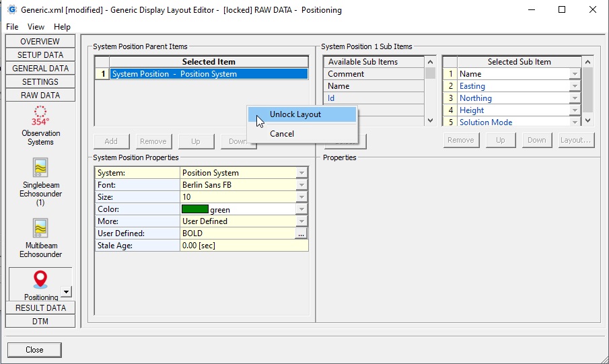609x364 pixels.
Task: Click the application icon in title bar
Action: [11, 10]
